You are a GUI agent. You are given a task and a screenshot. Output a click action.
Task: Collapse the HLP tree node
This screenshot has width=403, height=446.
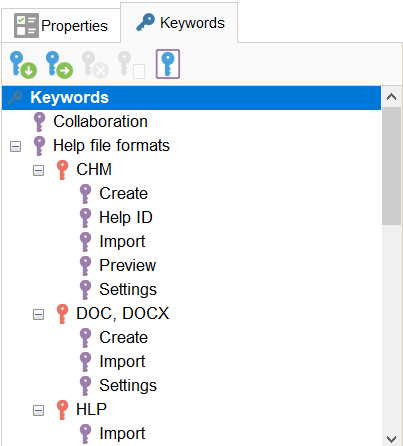38,410
